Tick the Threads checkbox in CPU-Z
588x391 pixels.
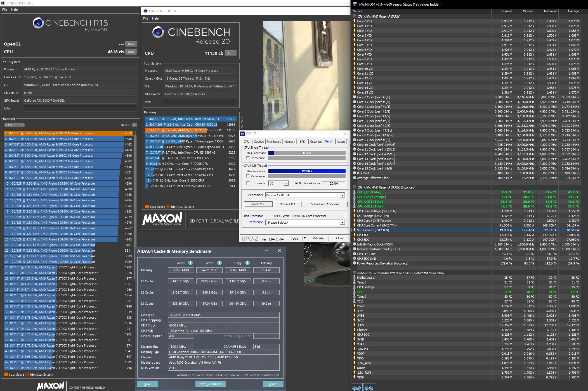pos(248,183)
